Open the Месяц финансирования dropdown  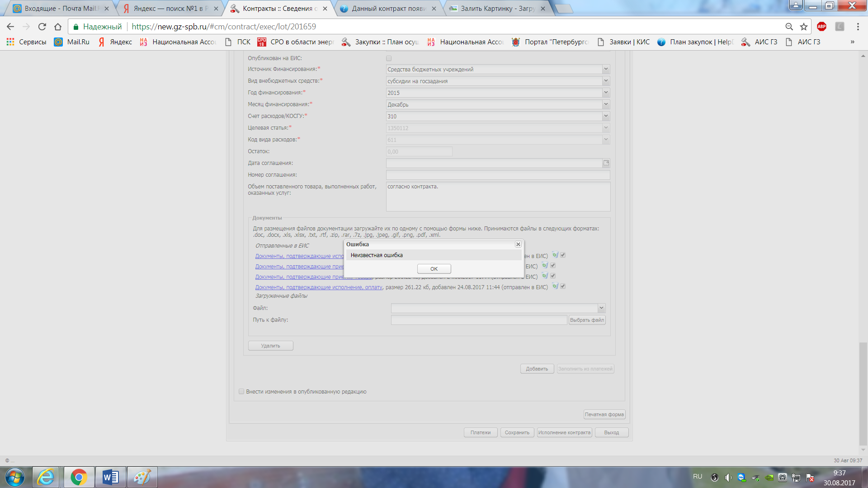click(606, 104)
